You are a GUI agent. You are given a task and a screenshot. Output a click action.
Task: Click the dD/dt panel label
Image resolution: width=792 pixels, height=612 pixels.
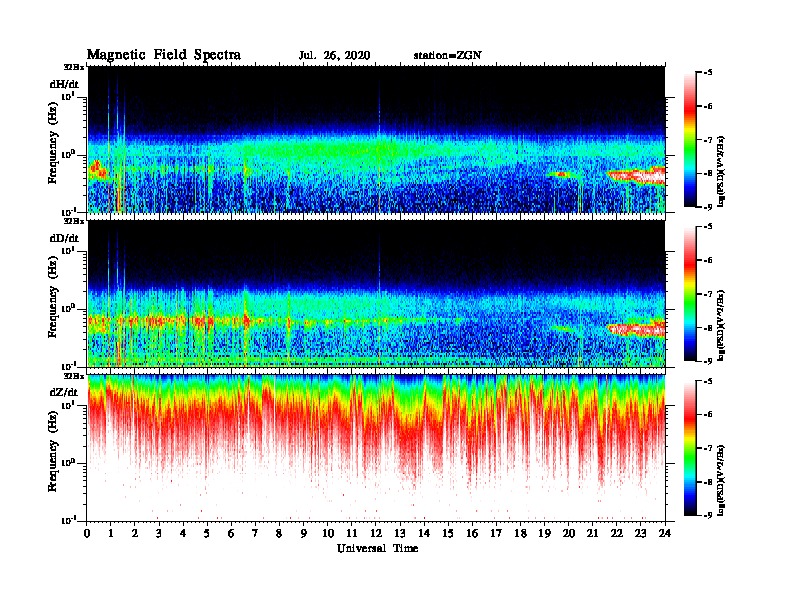[64, 238]
